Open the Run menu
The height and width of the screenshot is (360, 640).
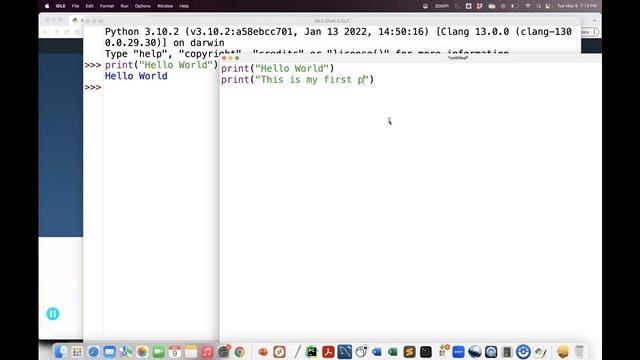coord(124,6)
